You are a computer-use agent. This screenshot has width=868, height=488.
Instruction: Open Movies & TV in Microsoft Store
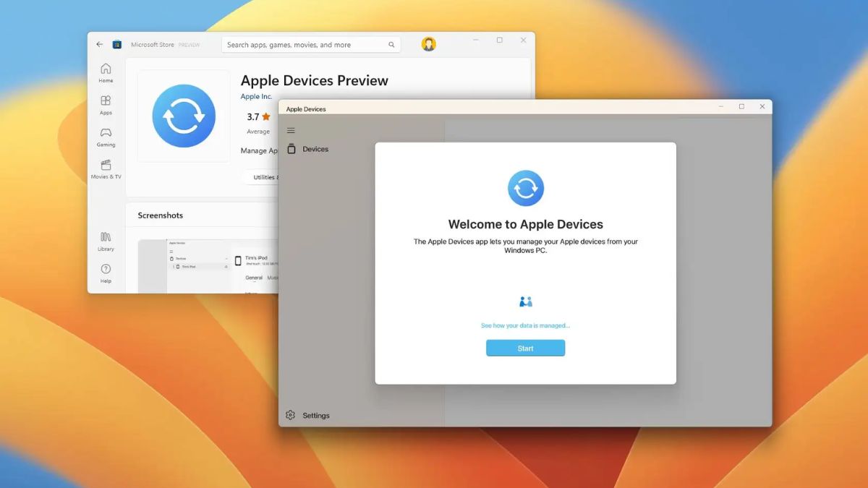[x=106, y=169]
